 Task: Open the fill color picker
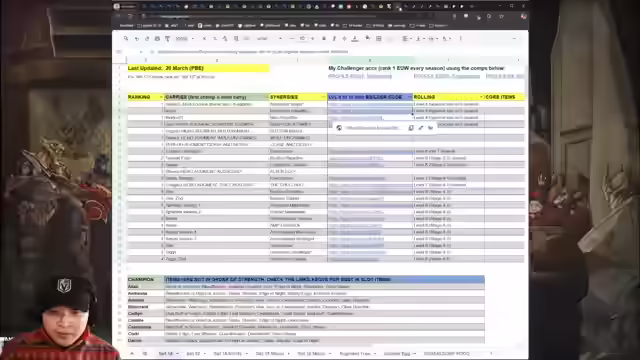[x=368, y=38]
